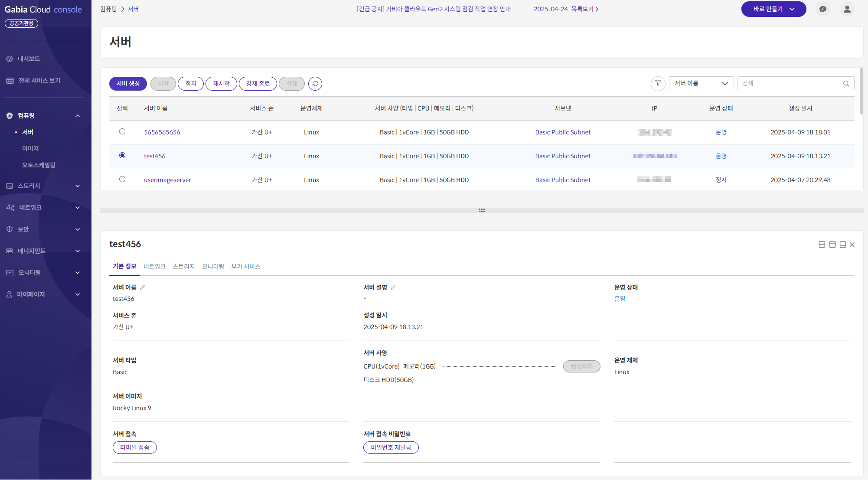Click the panel splitter handle dots
The width and height of the screenshot is (868, 480).
[482, 210]
